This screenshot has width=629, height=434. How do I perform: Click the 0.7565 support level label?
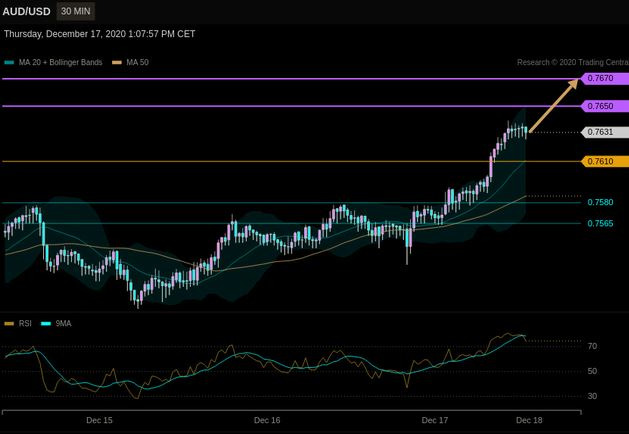tap(600, 223)
